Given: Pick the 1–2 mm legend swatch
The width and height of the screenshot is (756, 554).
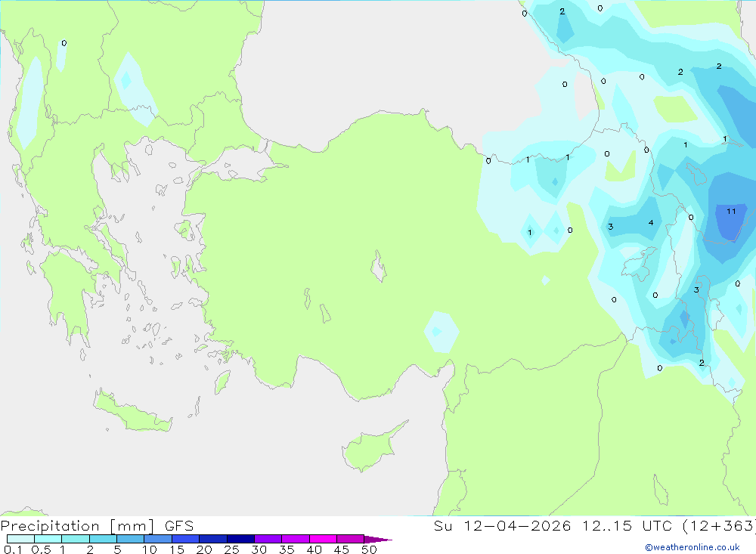Looking at the screenshot, I should (76, 539).
